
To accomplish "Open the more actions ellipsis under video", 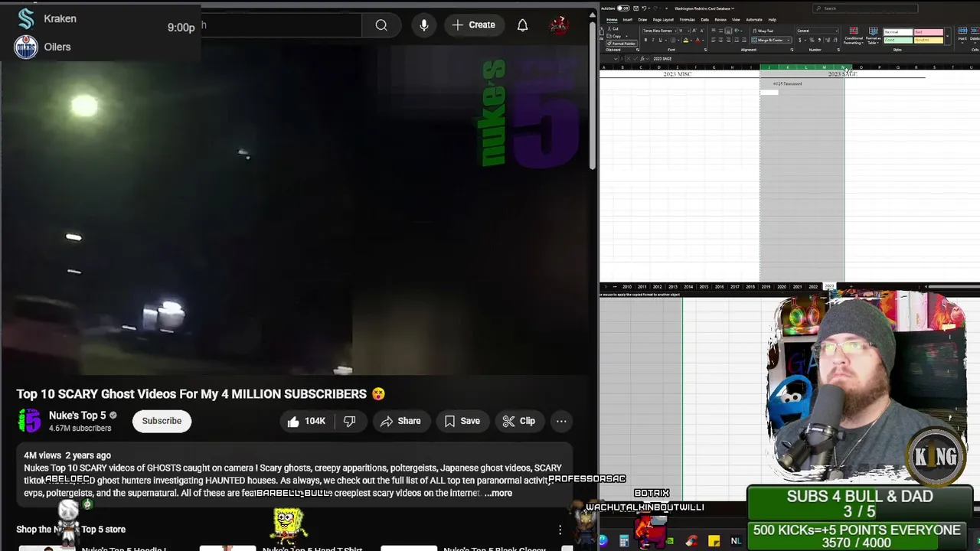I will 561,421.
